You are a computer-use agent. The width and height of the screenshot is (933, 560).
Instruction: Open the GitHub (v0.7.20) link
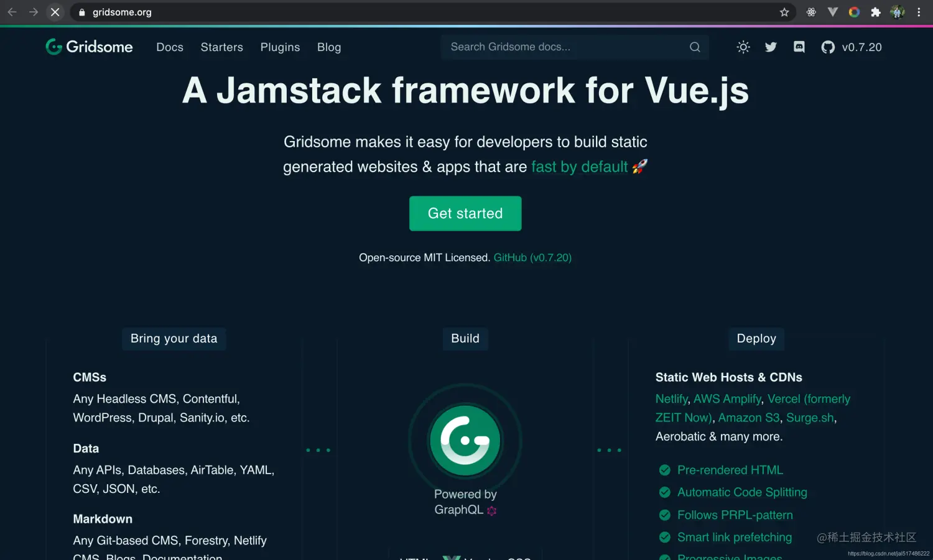click(x=532, y=257)
